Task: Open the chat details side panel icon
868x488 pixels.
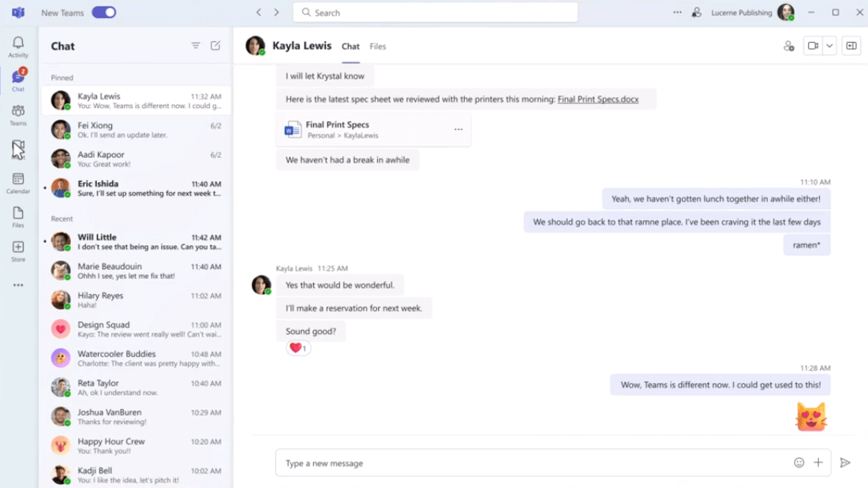Action: click(x=851, y=46)
